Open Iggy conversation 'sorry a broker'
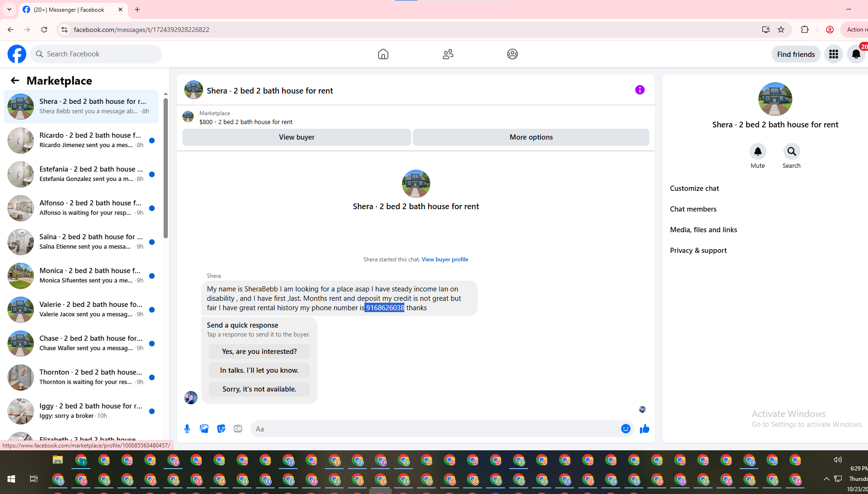 click(x=81, y=411)
